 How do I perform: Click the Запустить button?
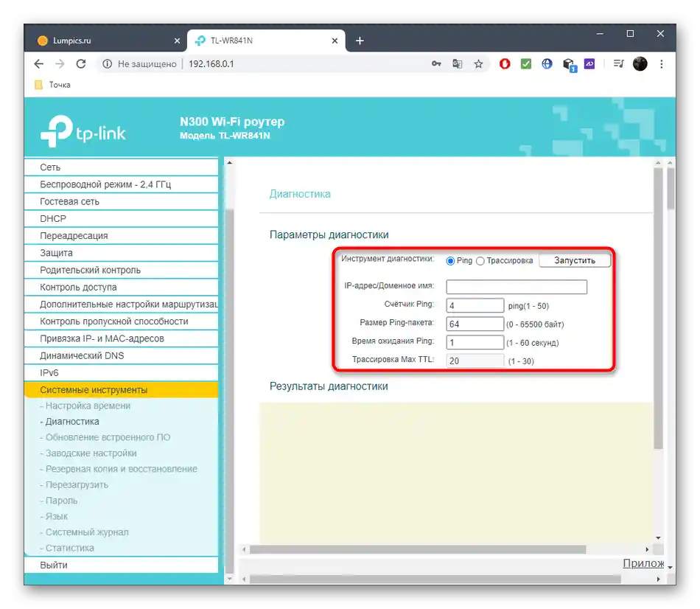[x=575, y=260]
